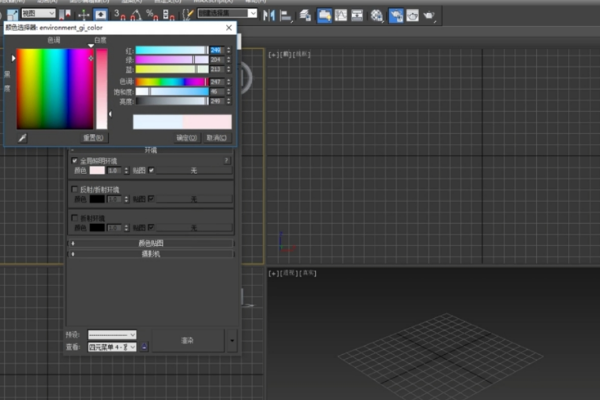The image size is (600, 400).
Task: Click the reflection/refraction environment black color swatch
Action: [x=97, y=199]
